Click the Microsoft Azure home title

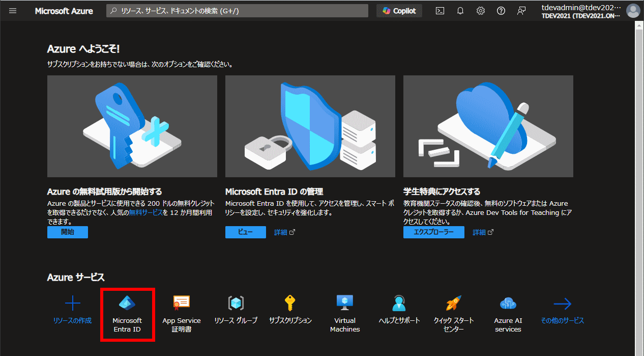(64, 11)
